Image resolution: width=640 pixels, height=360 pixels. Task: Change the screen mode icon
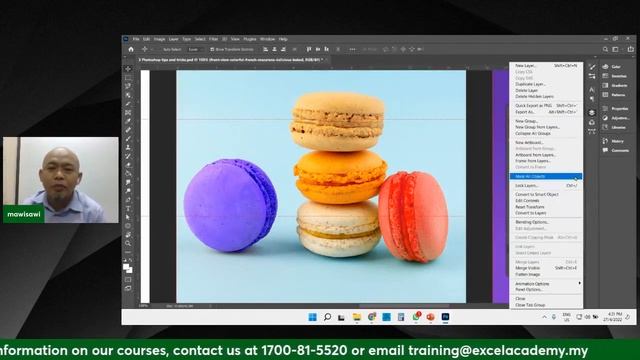click(128, 288)
